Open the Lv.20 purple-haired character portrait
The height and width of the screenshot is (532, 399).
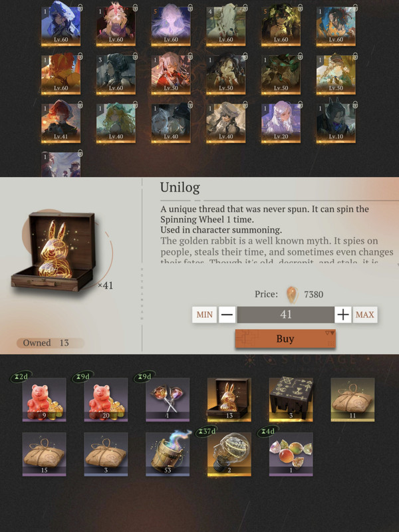[281, 123]
